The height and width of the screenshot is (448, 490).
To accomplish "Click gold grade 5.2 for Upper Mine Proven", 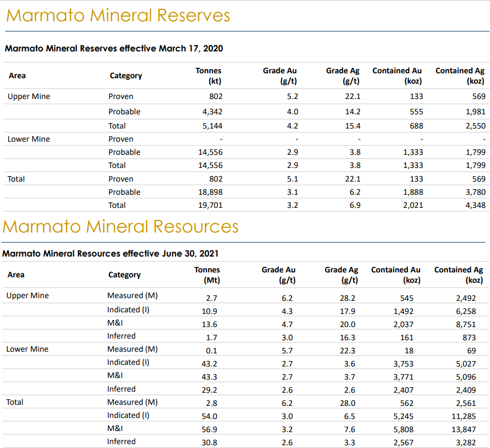I will [292, 96].
